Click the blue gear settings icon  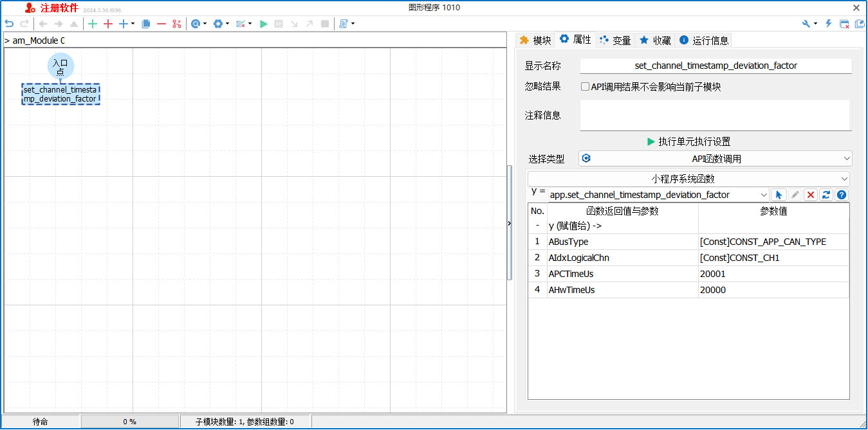[218, 24]
